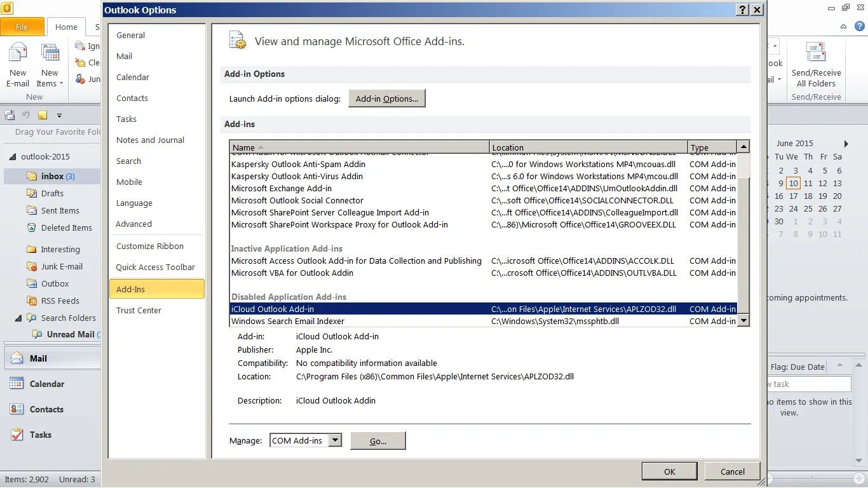Click the add-ins gear document header icon
868x488 pixels.
point(237,40)
